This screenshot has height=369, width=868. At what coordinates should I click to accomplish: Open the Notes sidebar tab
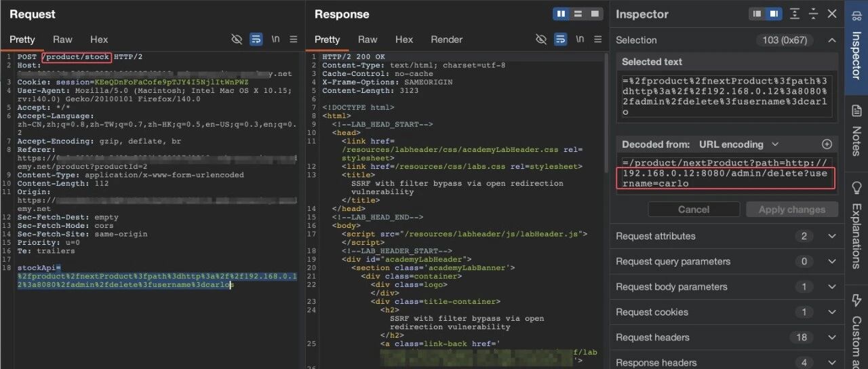click(x=856, y=131)
